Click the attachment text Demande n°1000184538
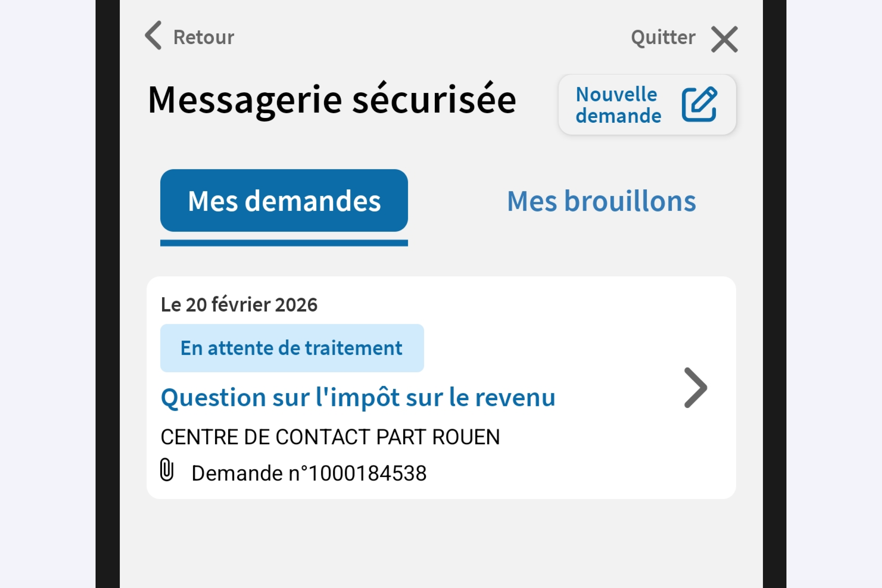 [x=309, y=473]
